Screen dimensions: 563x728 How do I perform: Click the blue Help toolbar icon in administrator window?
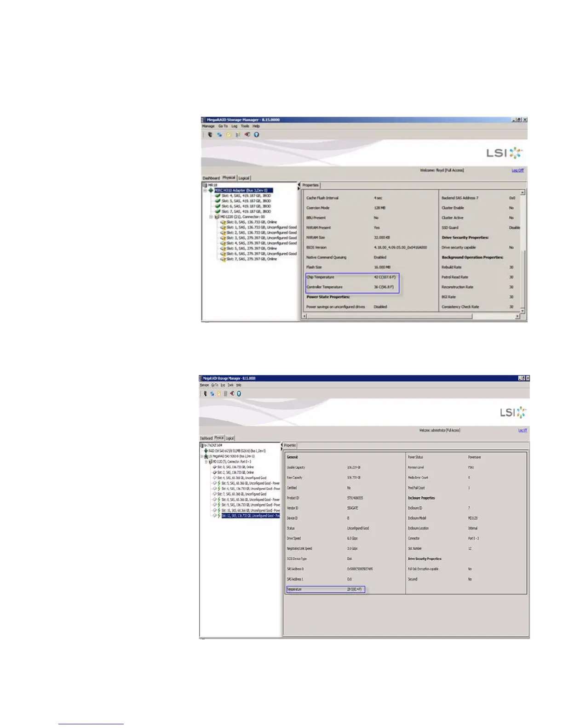tap(239, 393)
